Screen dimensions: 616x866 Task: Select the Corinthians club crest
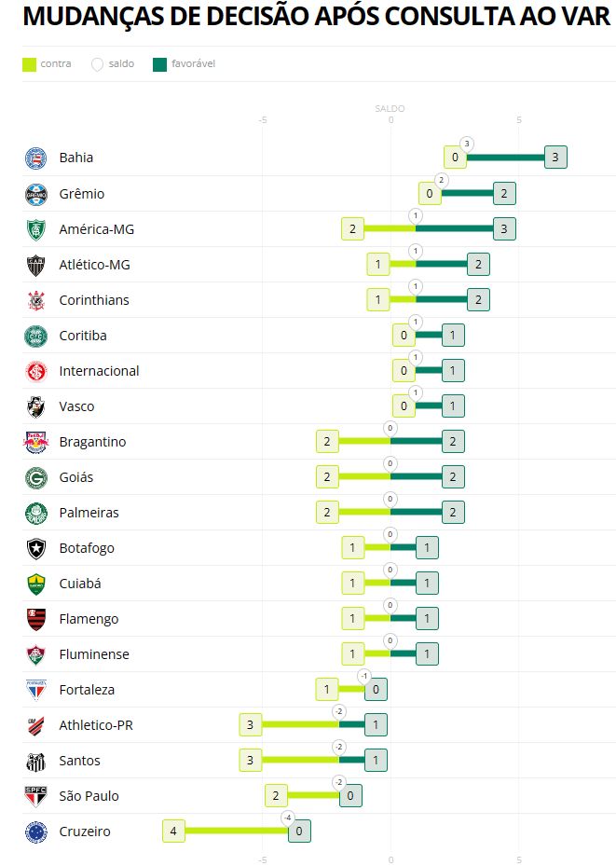[x=35, y=300]
